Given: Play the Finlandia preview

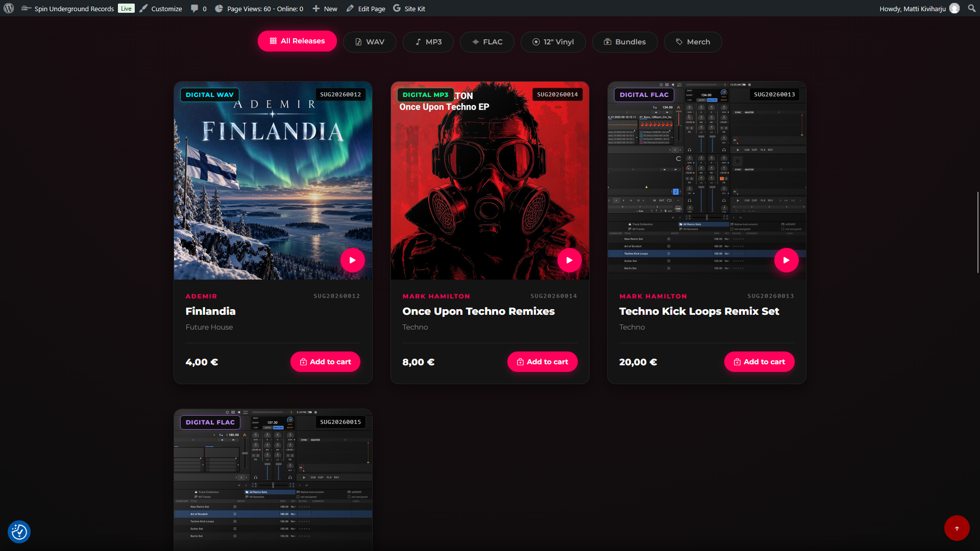Looking at the screenshot, I should [353, 260].
